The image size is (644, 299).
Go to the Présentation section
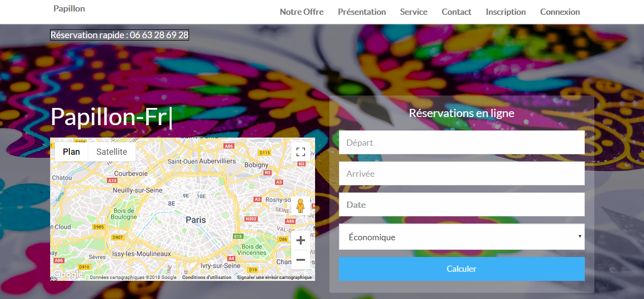coord(361,12)
